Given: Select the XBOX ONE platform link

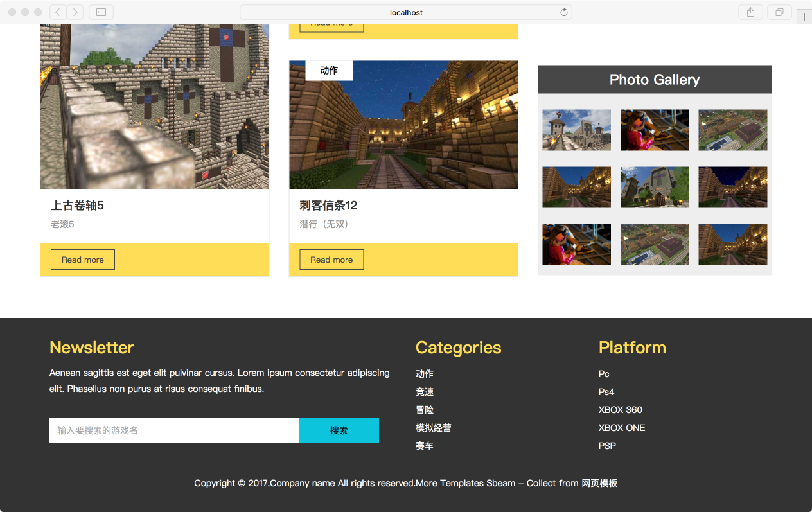Looking at the screenshot, I should [x=622, y=428].
